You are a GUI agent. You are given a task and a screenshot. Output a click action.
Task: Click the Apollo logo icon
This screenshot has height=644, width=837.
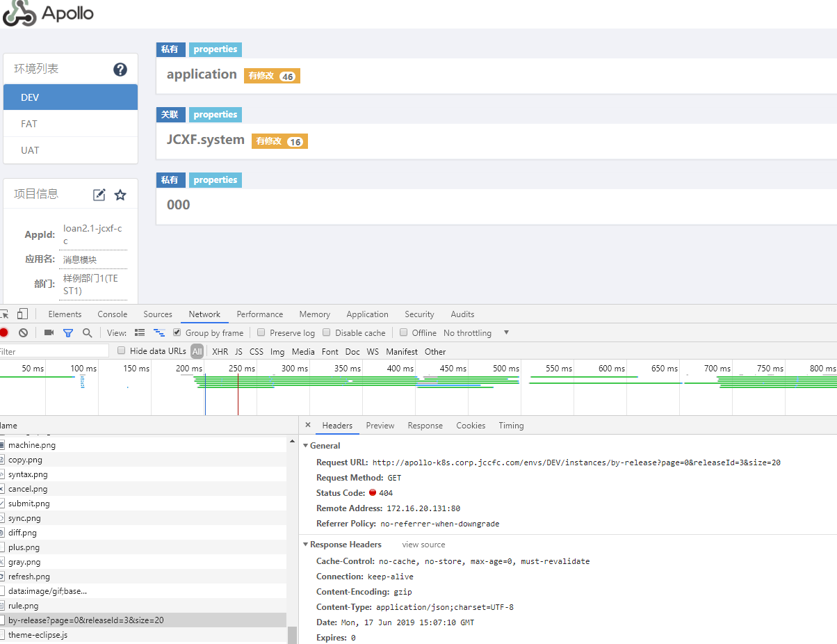point(19,13)
